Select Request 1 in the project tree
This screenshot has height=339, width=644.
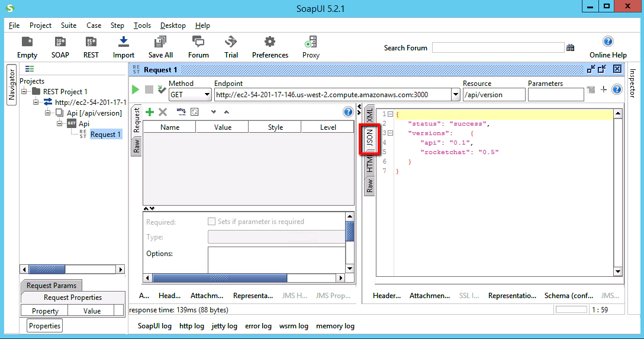point(105,134)
